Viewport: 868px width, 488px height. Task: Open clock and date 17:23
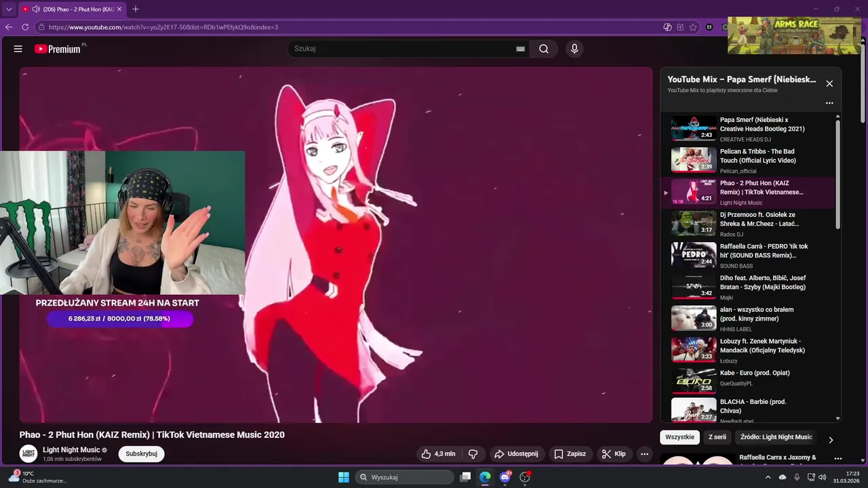tap(847, 477)
